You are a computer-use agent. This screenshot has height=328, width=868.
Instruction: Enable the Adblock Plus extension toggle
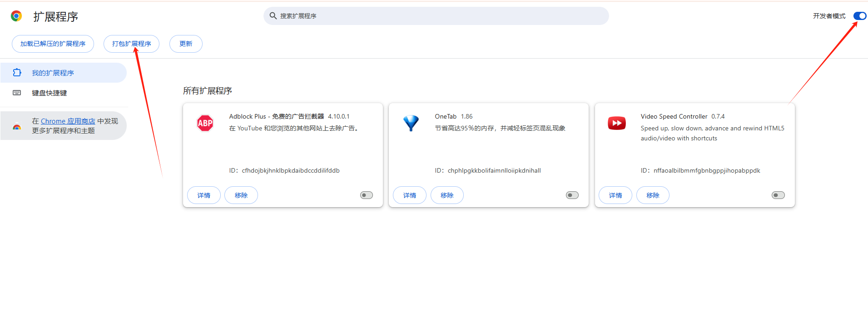(367, 195)
